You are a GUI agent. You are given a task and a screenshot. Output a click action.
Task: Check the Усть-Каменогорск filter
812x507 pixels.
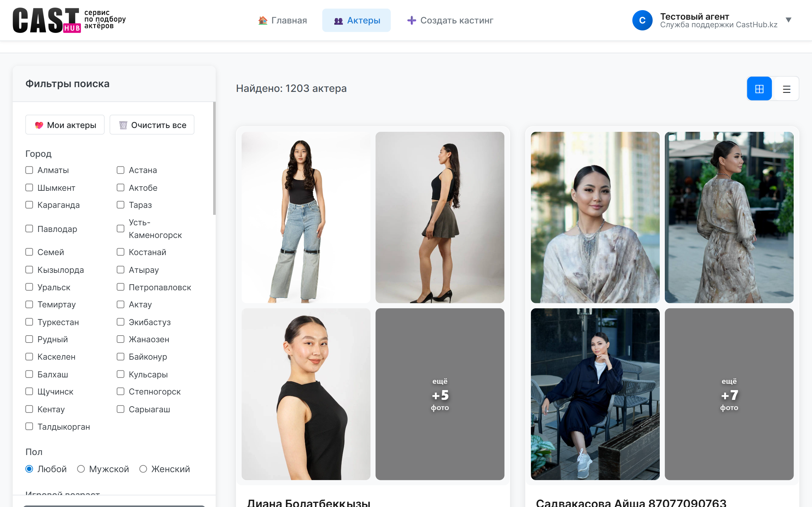click(x=121, y=228)
